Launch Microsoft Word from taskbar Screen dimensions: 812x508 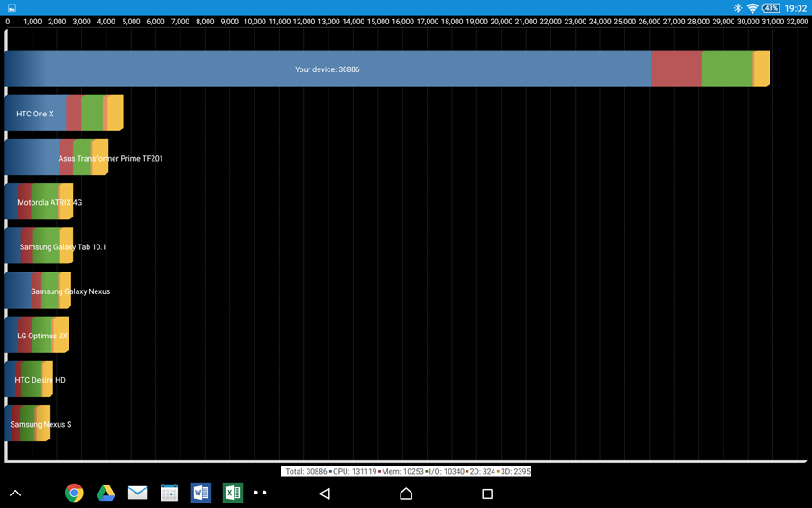[x=201, y=493]
